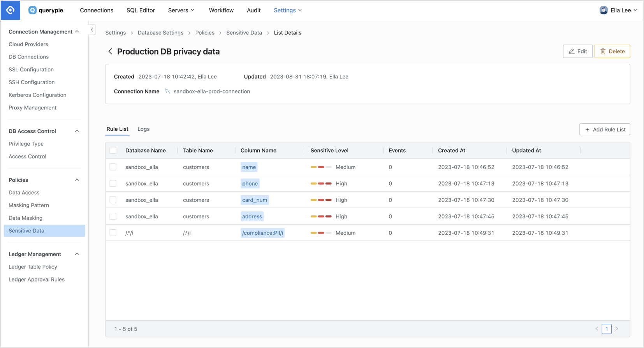Collapse the sidebar with arrow handle
The height and width of the screenshot is (348, 644).
(x=92, y=30)
